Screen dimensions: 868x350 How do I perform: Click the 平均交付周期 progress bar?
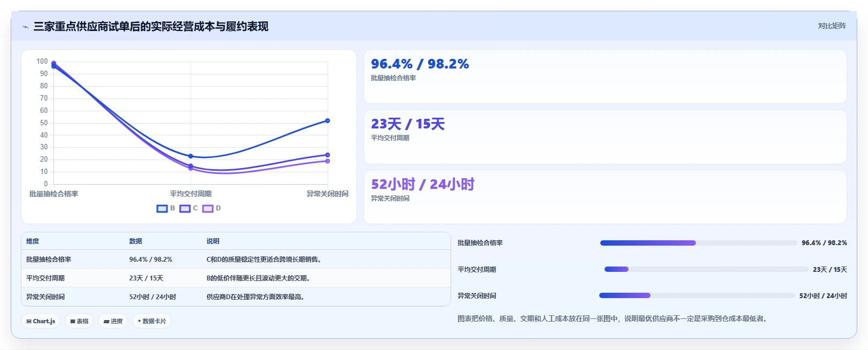[706, 269]
